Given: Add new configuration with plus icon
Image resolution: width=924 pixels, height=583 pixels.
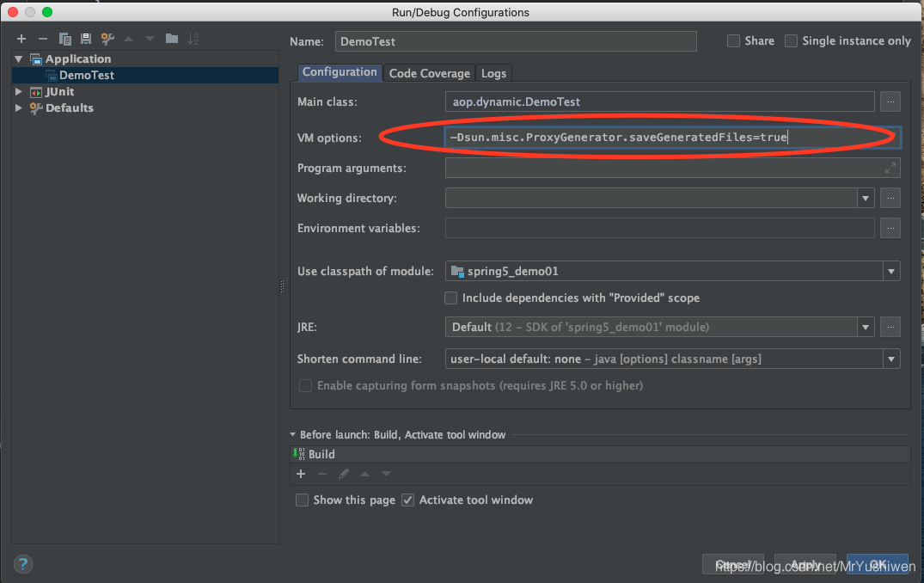Looking at the screenshot, I should 21,39.
